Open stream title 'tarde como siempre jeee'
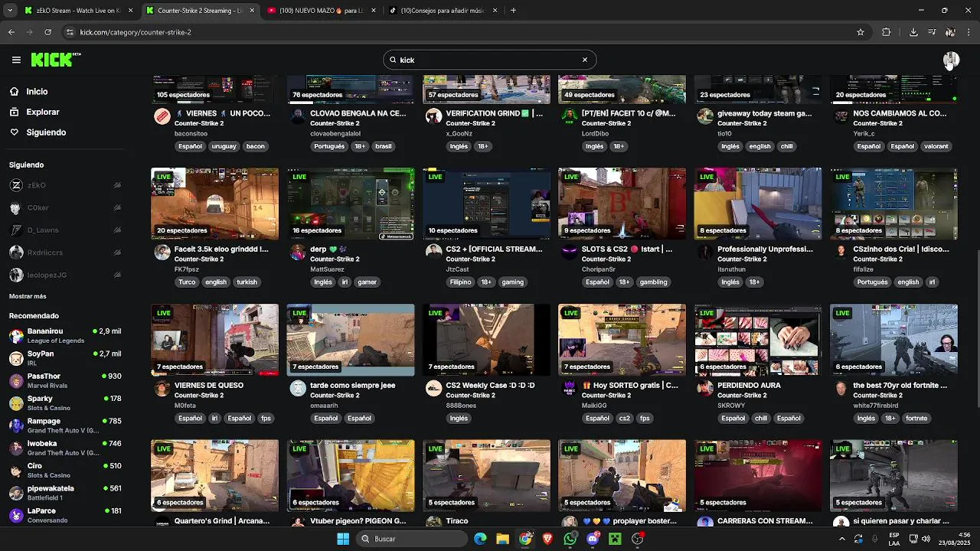 point(353,386)
